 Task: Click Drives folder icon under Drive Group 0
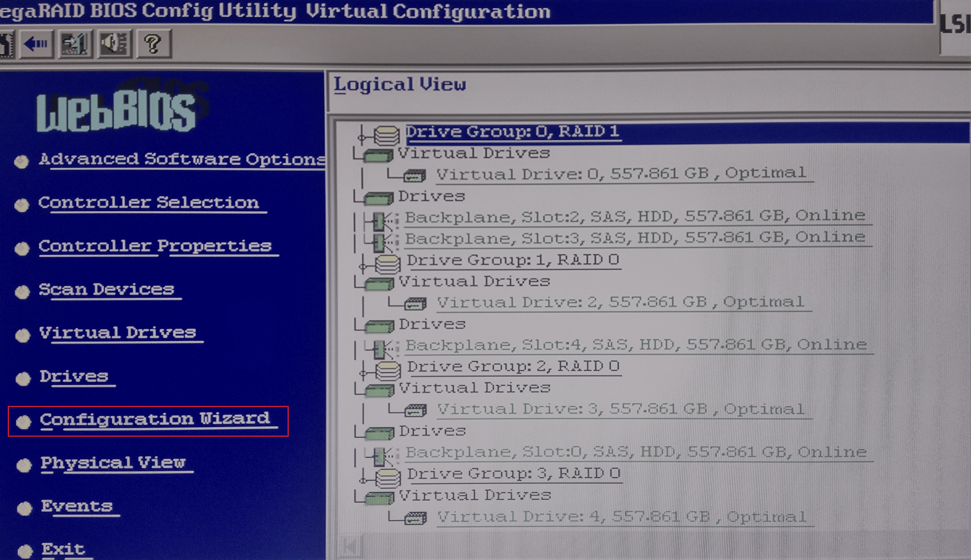[x=379, y=198]
